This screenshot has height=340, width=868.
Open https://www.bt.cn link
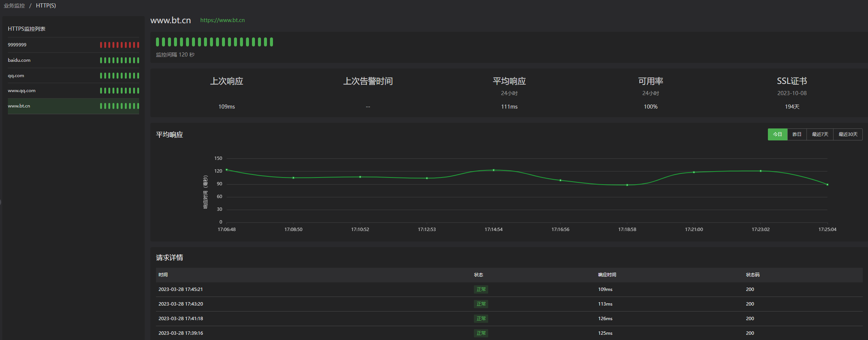222,20
